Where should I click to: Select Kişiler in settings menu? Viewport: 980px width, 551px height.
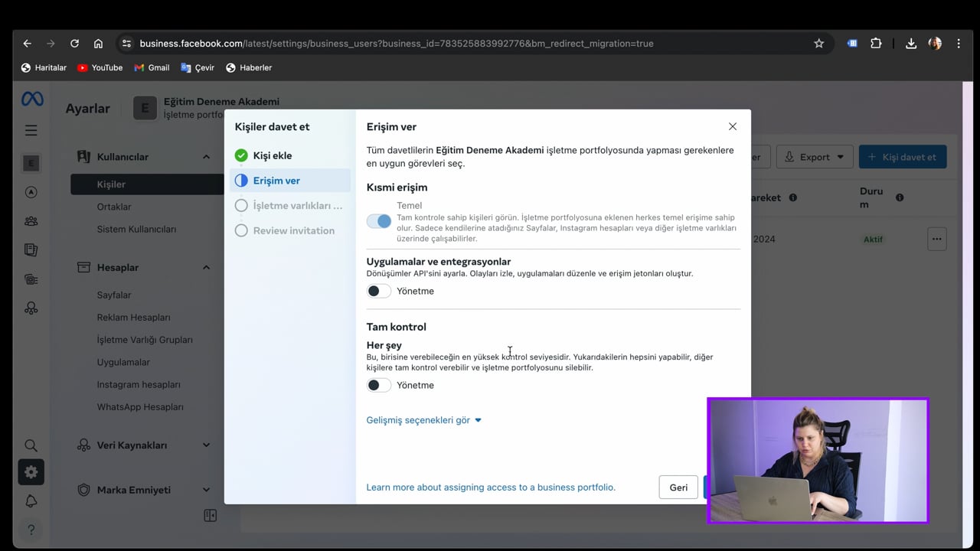click(147, 184)
